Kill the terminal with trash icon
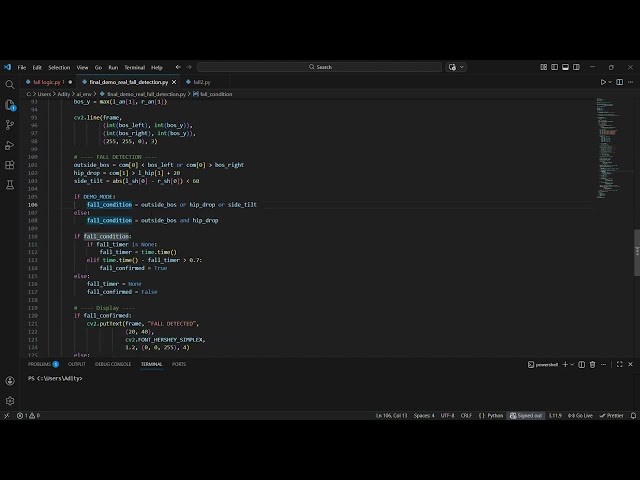The width and height of the screenshot is (640, 480). 593,364
